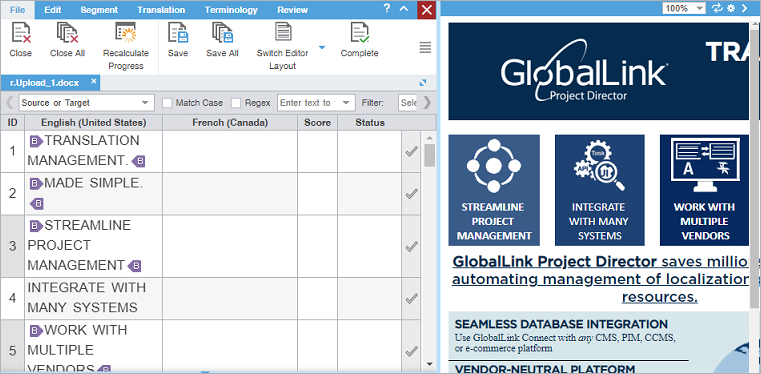Click opening B tag before STREAMLINE

[x=36, y=226]
